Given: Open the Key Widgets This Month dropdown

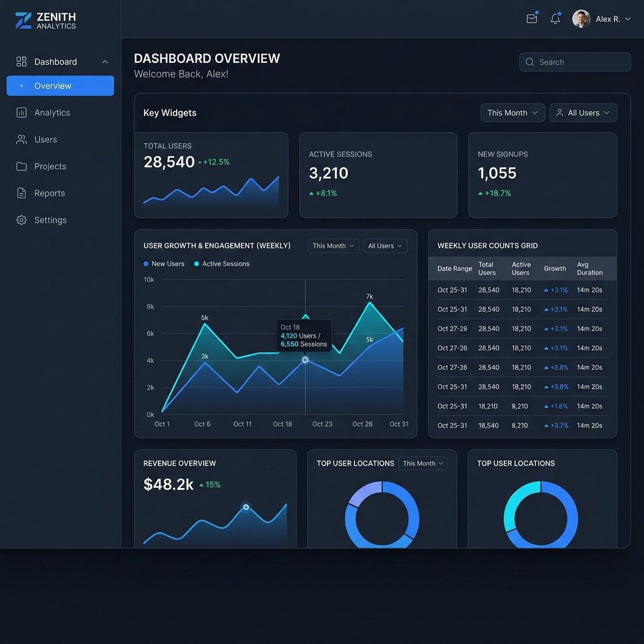Looking at the screenshot, I should click(x=513, y=113).
